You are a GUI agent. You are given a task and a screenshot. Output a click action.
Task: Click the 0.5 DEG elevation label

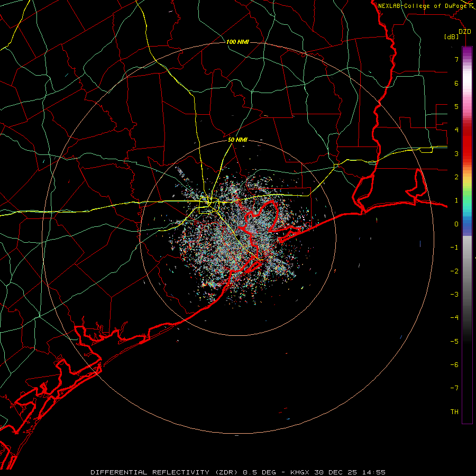point(259,472)
